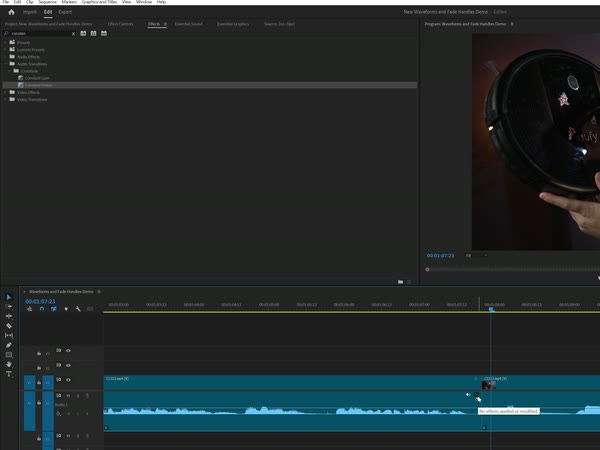This screenshot has height=450, width=600.
Task: Switch to the Effect Controls tab
Action: pyautogui.click(x=121, y=24)
